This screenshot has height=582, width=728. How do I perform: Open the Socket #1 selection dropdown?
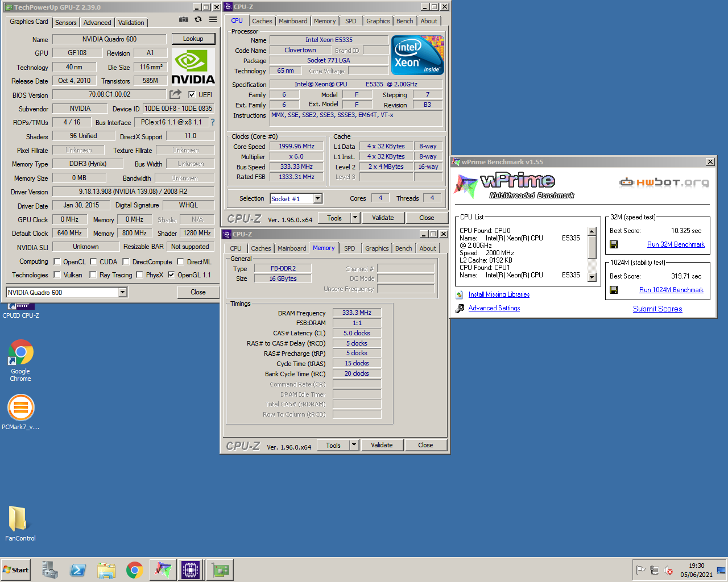coord(318,198)
